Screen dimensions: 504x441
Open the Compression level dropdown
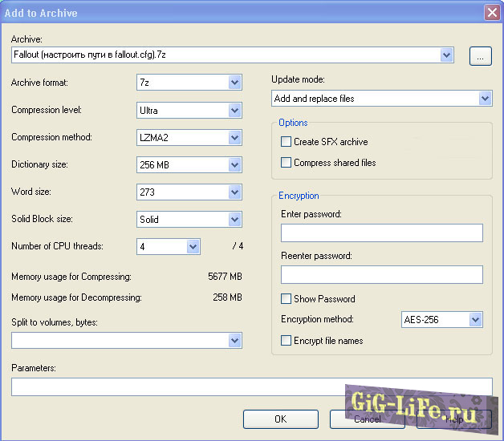pyautogui.click(x=234, y=110)
